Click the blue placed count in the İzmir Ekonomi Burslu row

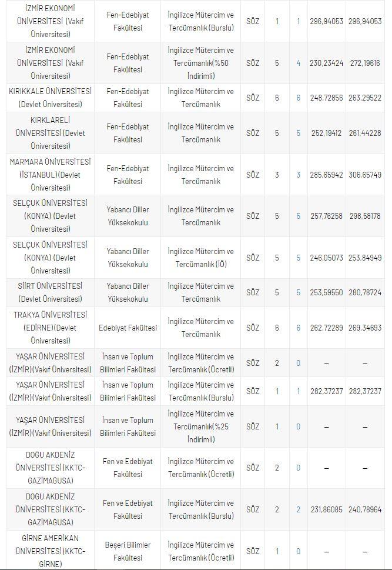click(298, 21)
